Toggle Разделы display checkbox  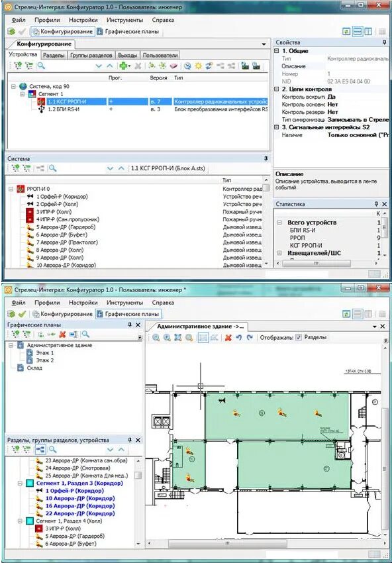pyautogui.click(x=299, y=338)
